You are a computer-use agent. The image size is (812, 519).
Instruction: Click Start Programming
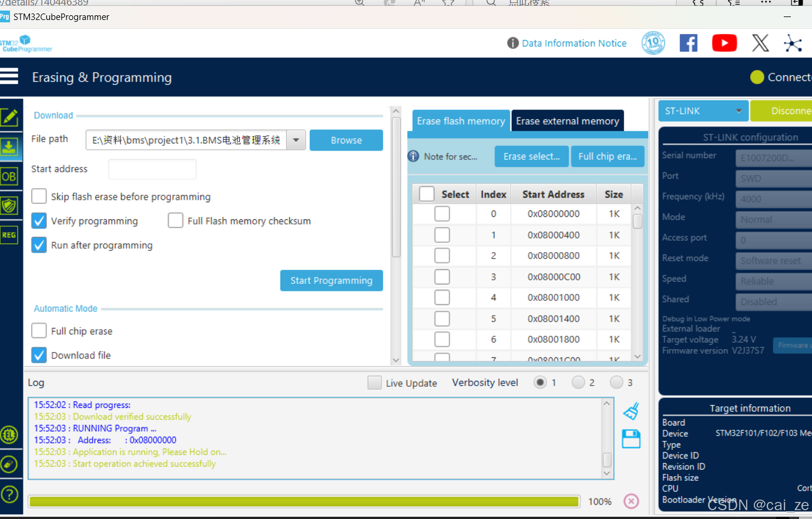tap(331, 280)
